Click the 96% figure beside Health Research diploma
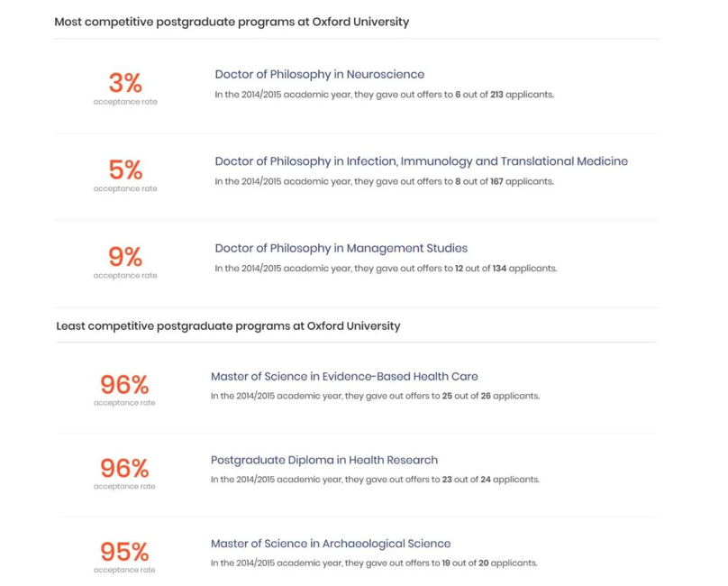The image size is (728, 586). pos(124,469)
